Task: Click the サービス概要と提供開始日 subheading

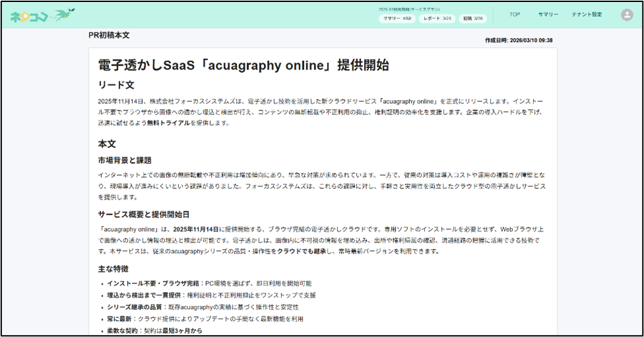Action: pos(144,214)
